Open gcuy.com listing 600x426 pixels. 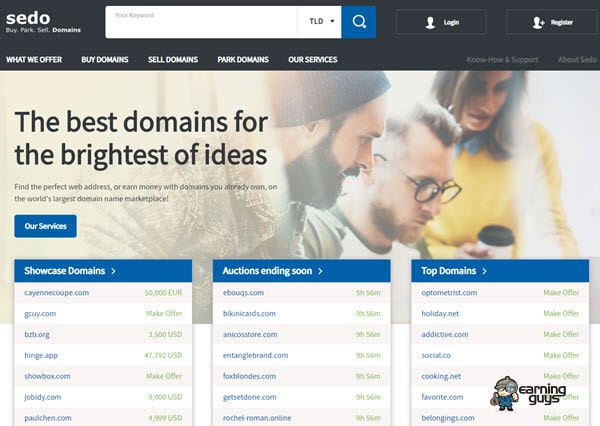pos(40,314)
